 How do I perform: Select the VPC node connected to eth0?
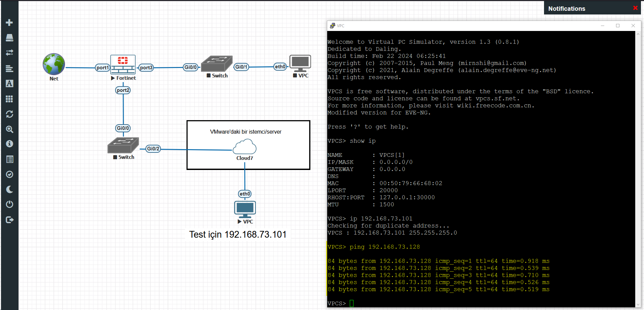tap(300, 62)
